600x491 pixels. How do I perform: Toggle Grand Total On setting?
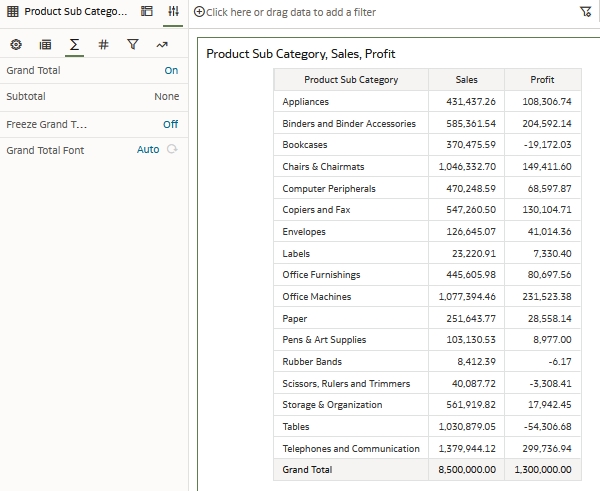coord(171,71)
